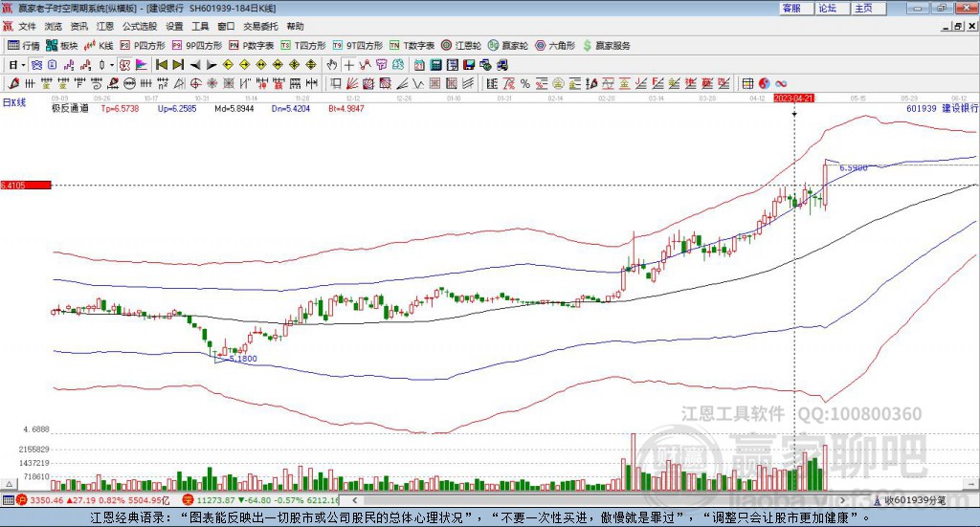Open the 公式选股 menu
The image size is (980, 527).
pyautogui.click(x=139, y=26)
